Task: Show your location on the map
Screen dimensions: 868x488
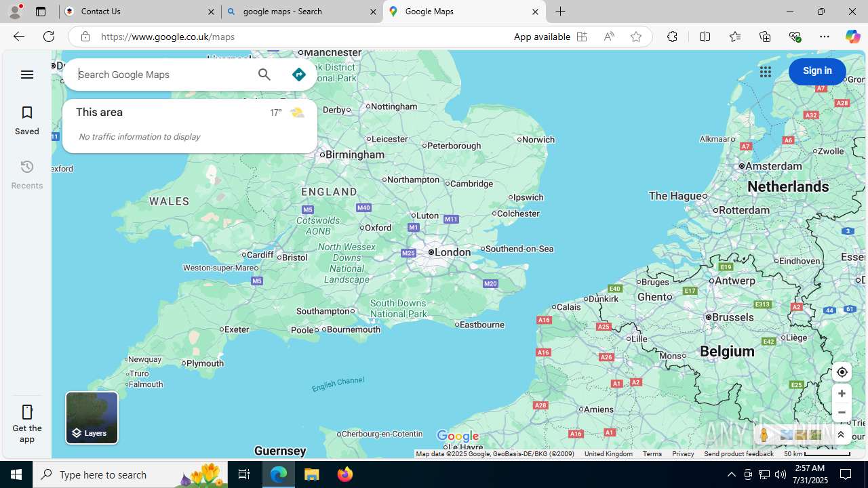Action: click(842, 372)
